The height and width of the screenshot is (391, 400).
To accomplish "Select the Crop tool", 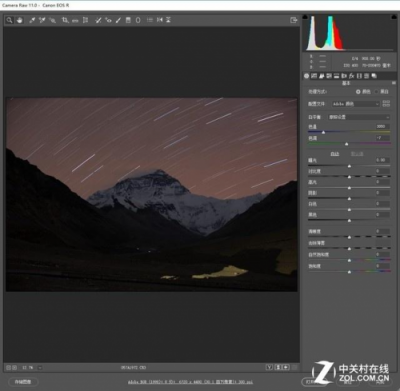I will click(65, 20).
